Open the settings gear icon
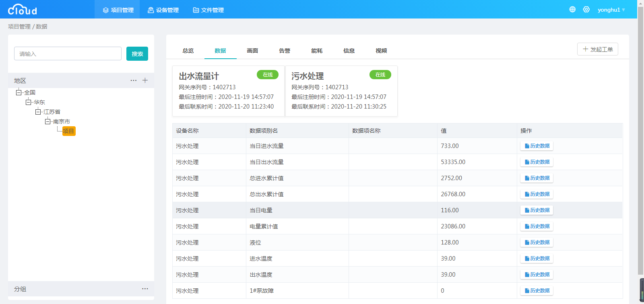This screenshot has height=304, width=644. (x=586, y=9)
